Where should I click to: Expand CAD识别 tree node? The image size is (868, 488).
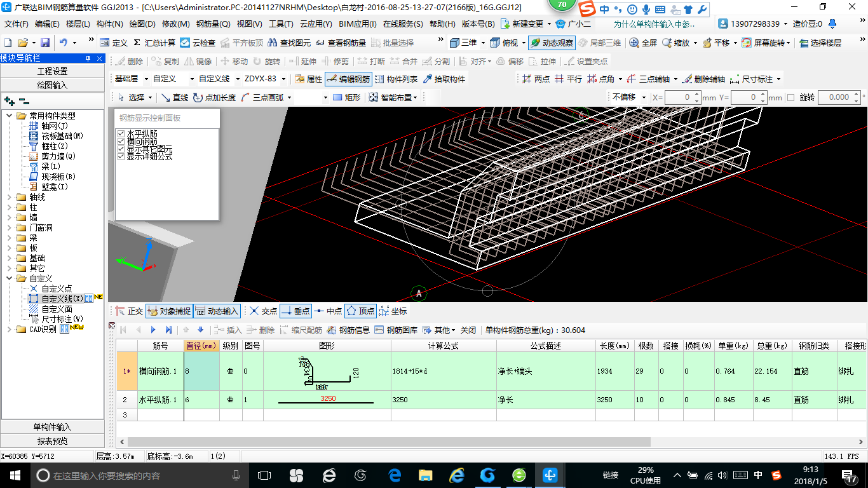[x=9, y=329]
